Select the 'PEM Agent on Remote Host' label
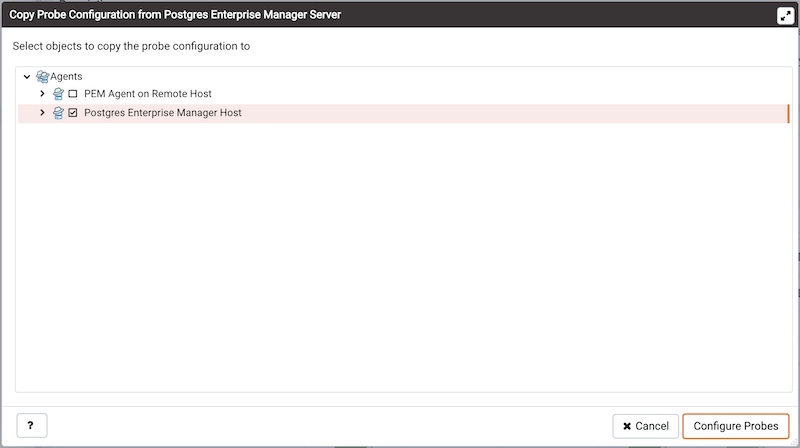 click(148, 94)
